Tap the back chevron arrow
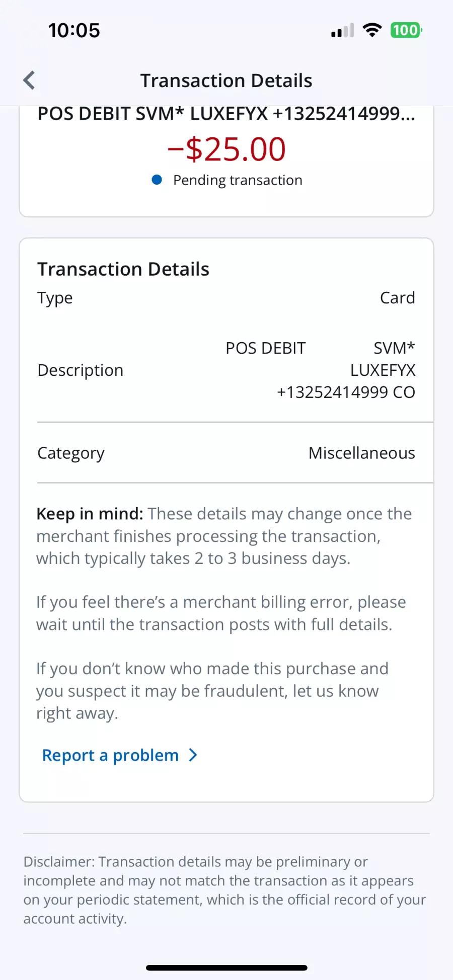The height and width of the screenshot is (980, 453). click(x=29, y=80)
